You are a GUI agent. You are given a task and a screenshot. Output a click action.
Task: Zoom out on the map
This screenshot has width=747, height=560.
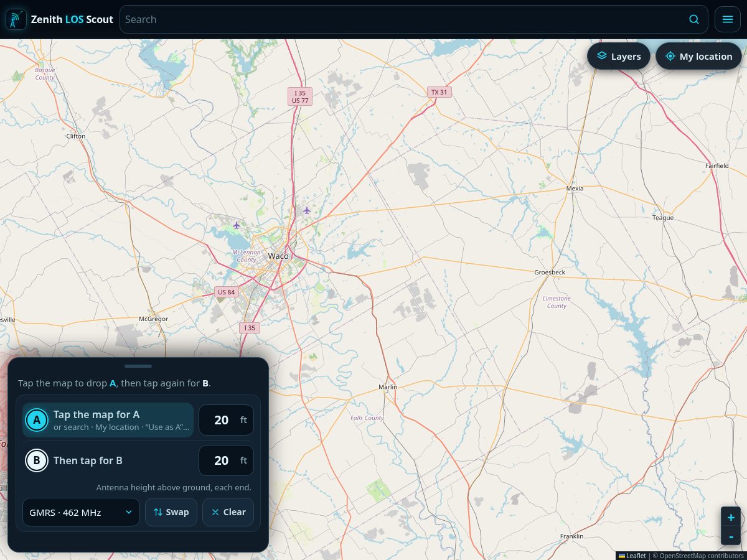tap(731, 536)
